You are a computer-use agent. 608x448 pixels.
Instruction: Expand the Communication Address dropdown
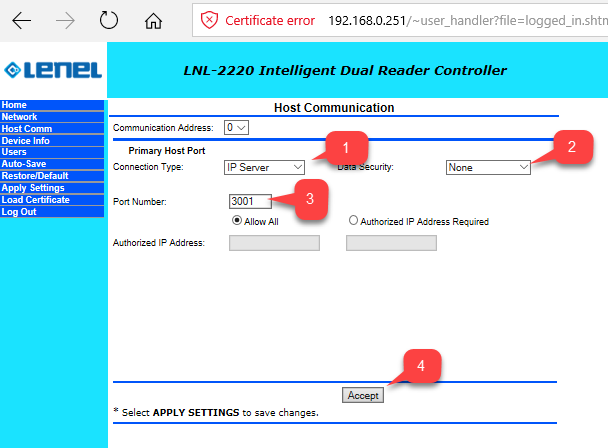pyautogui.click(x=236, y=128)
